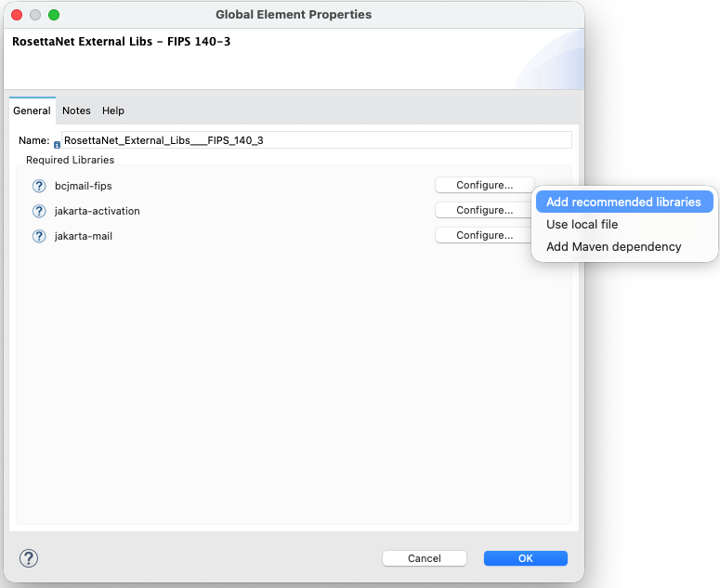Click the RosettaNet External Libs heading
This screenshot has width=720, height=588.
[x=121, y=41]
